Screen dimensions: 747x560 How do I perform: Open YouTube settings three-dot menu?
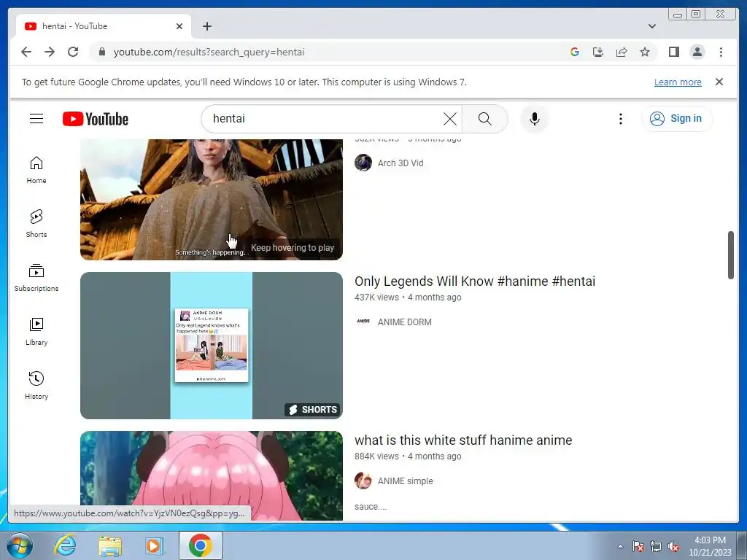[620, 119]
